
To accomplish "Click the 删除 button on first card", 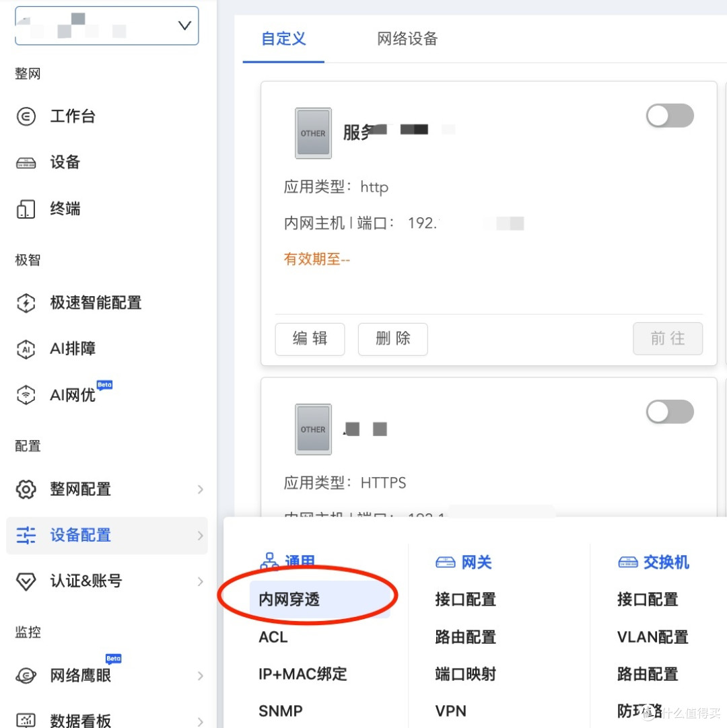I will click(392, 339).
